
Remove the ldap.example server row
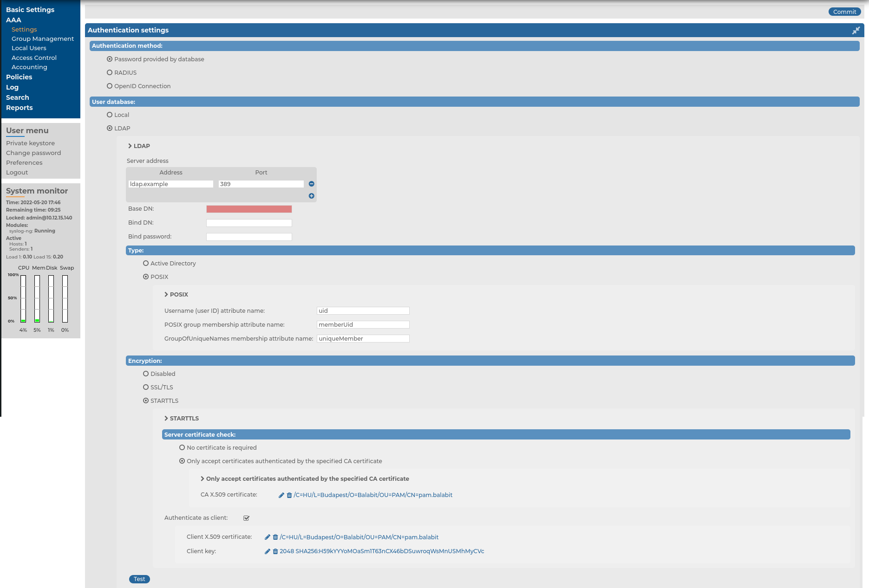pyautogui.click(x=312, y=184)
